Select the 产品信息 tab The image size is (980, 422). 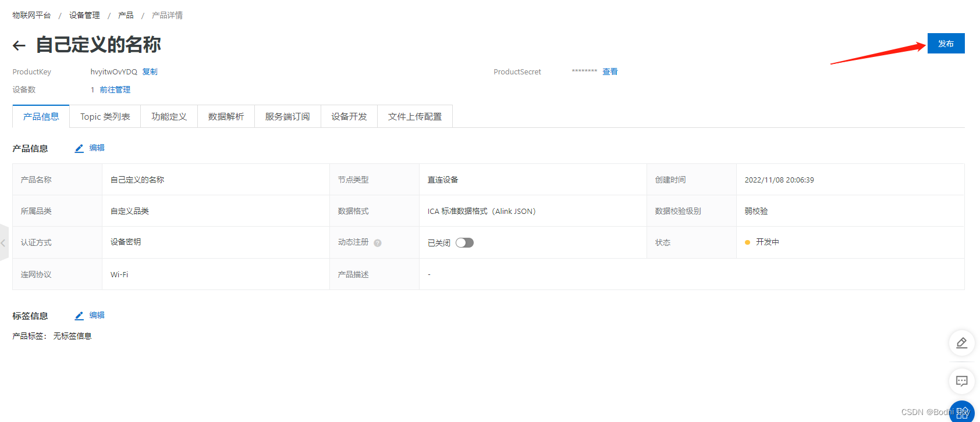click(41, 116)
